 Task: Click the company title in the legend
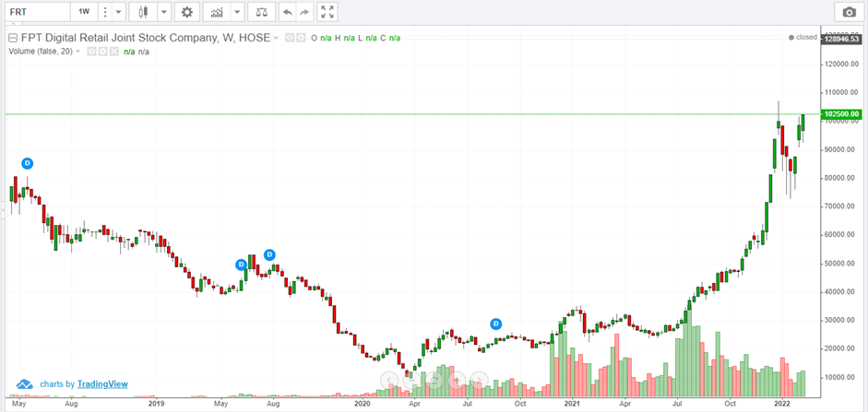pyautogui.click(x=146, y=38)
